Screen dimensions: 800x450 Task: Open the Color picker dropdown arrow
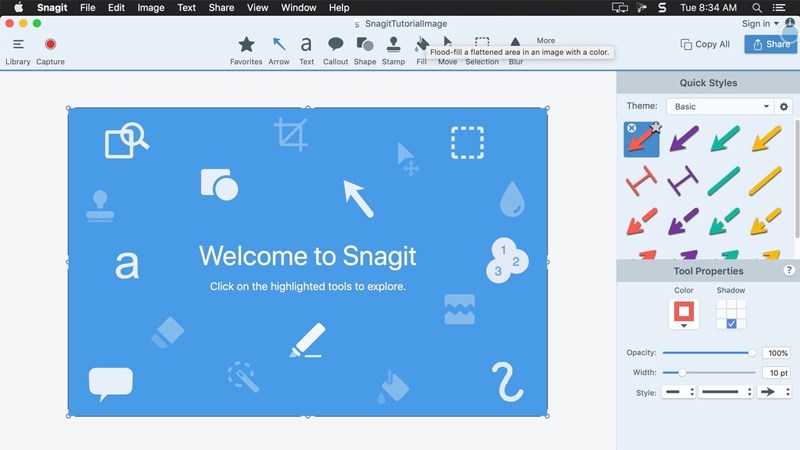point(684,325)
